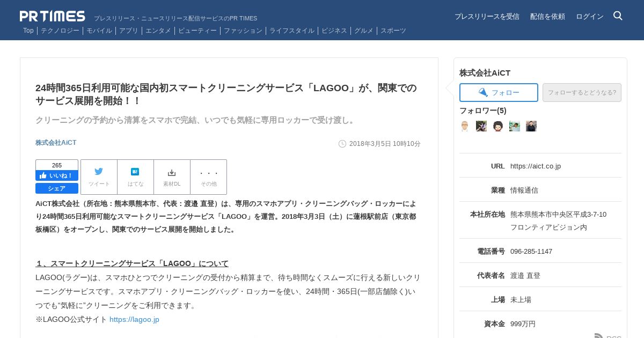This screenshot has height=338, width=644.
Task: Click the PR TIMES tagline text in the header
Action: (x=175, y=18)
